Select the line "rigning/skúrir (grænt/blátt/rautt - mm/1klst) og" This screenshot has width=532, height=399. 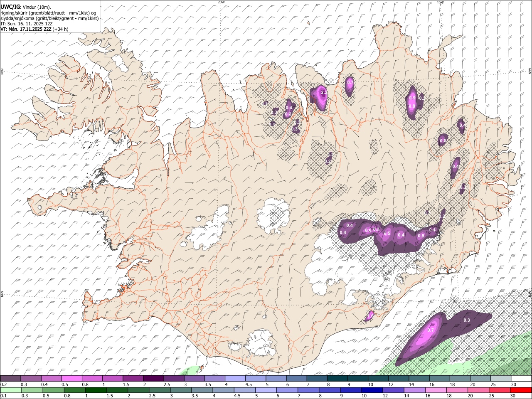[x=48, y=12]
